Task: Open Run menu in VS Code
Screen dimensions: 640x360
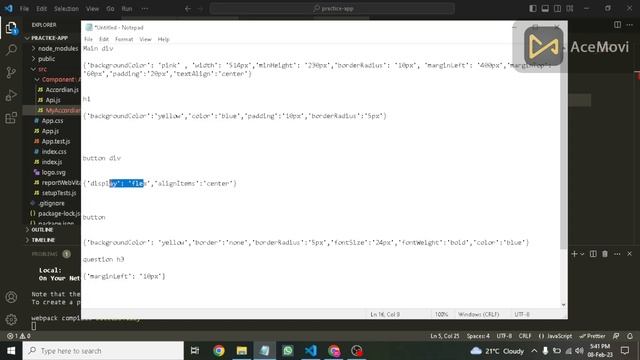Action: [127, 9]
